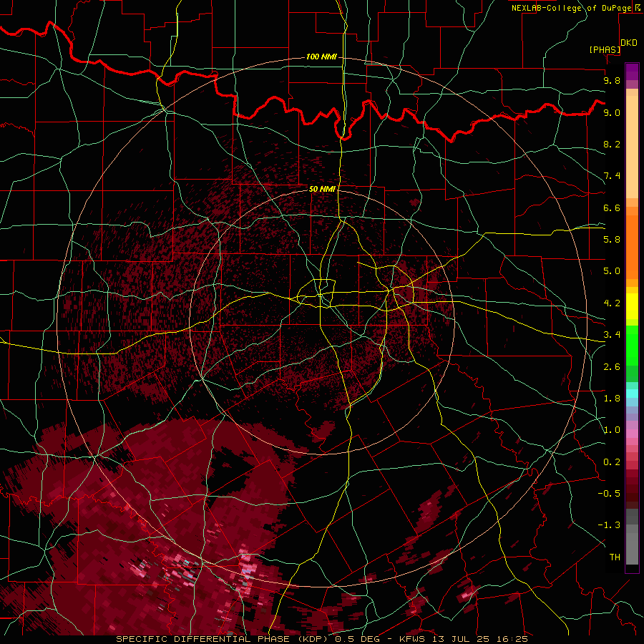The width and height of the screenshot is (644, 644).
Task: Select the 3.4 scale value
Action: 612,335
